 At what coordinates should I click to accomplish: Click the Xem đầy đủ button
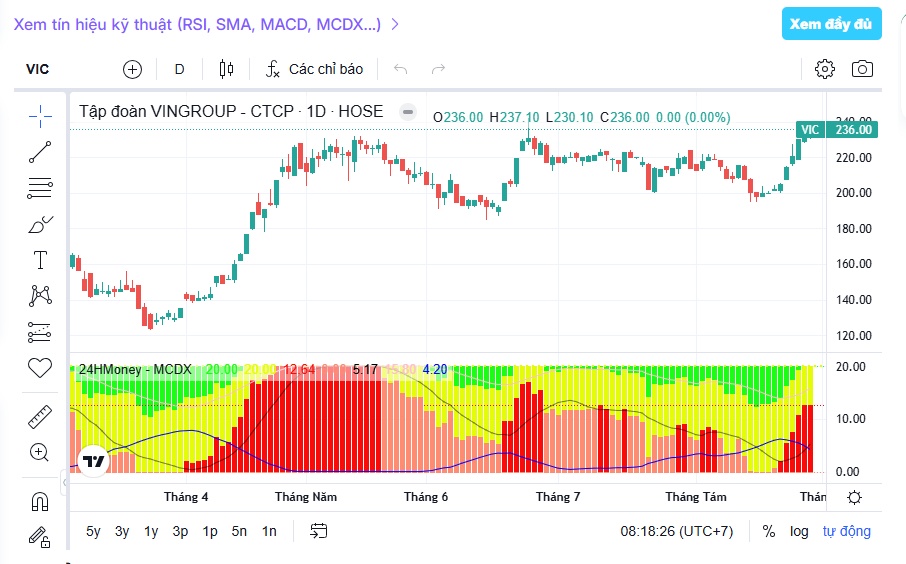[831, 24]
